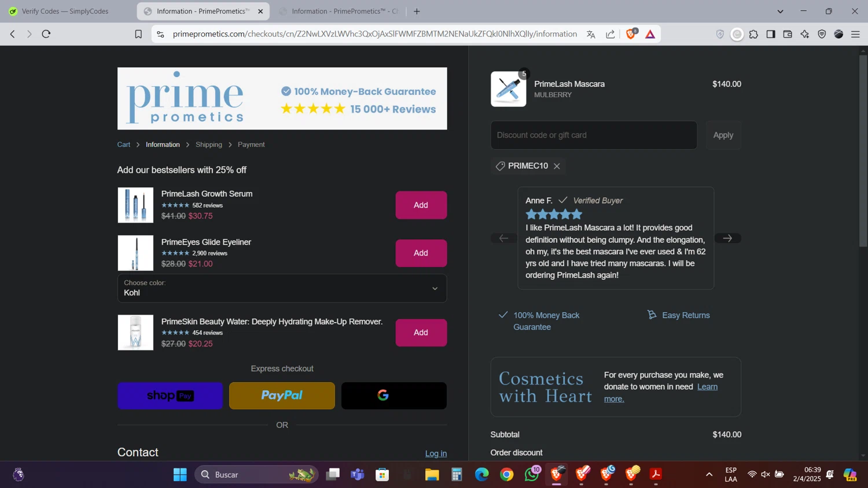Open File Explorer from the taskbar
Viewport: 868px width, 488px height.
tap(432, 475)
